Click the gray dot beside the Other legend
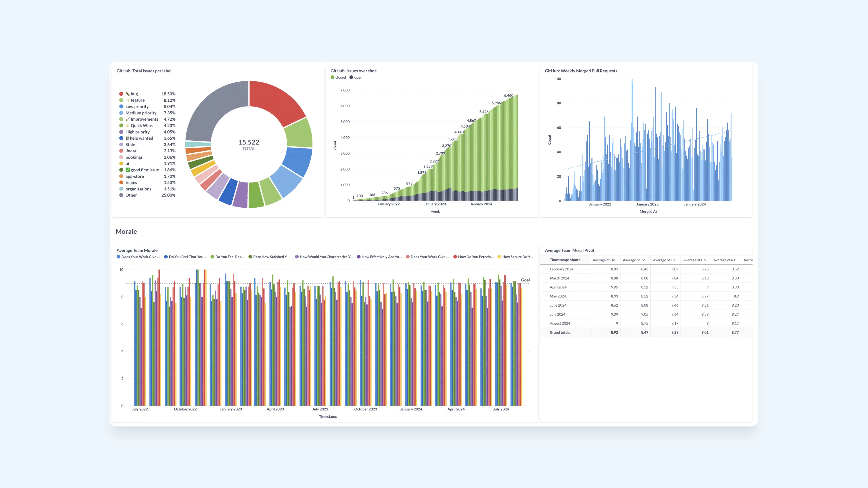Image resolution: width=868 pixels, height=488 pixels. click(121, 195)
